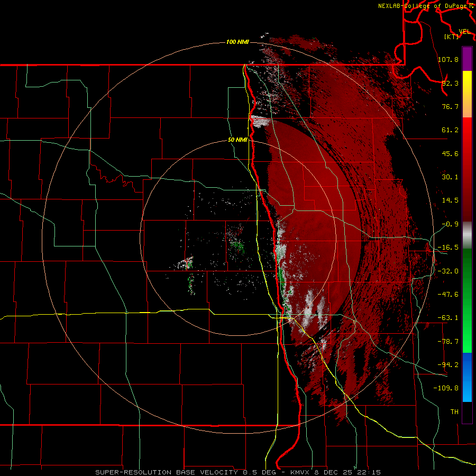This screenshot has height=476, width=476.
Task: Click the gray near-zero color bar segment
Action: click(x=467, y=235)
